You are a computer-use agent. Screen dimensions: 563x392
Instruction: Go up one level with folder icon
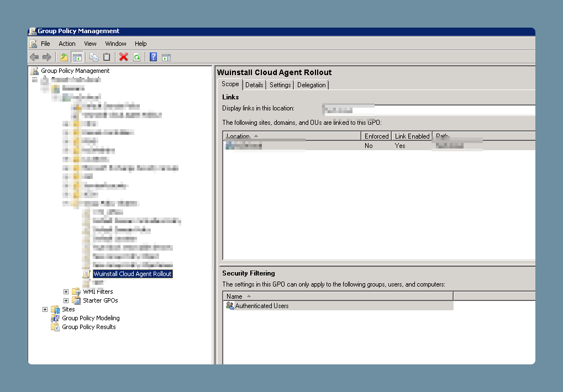tap(64, 57)
